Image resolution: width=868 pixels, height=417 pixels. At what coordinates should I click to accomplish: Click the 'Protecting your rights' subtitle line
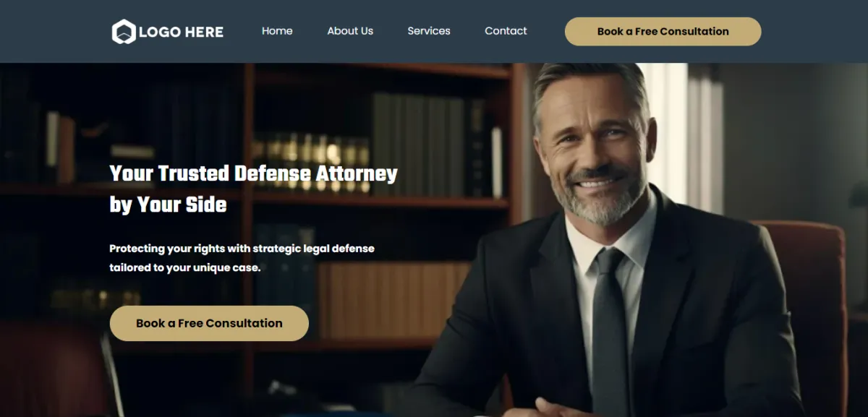click(x=242, y=249)
